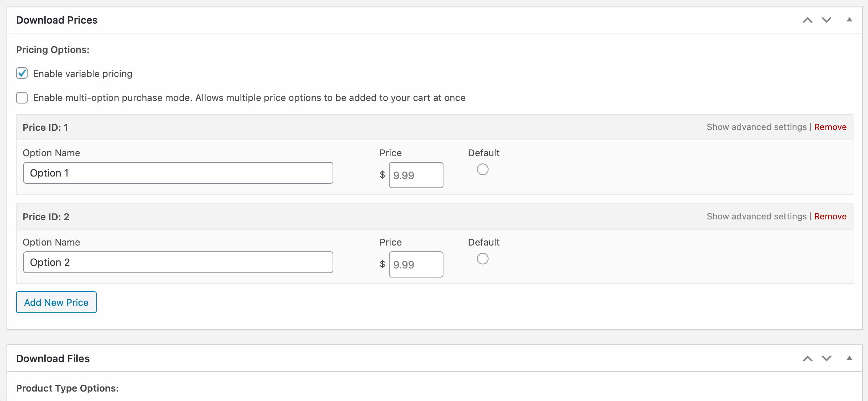Enable multi-option purchase mode checkbox
This screenshot has width=868, height=401.
pos(22,98)
